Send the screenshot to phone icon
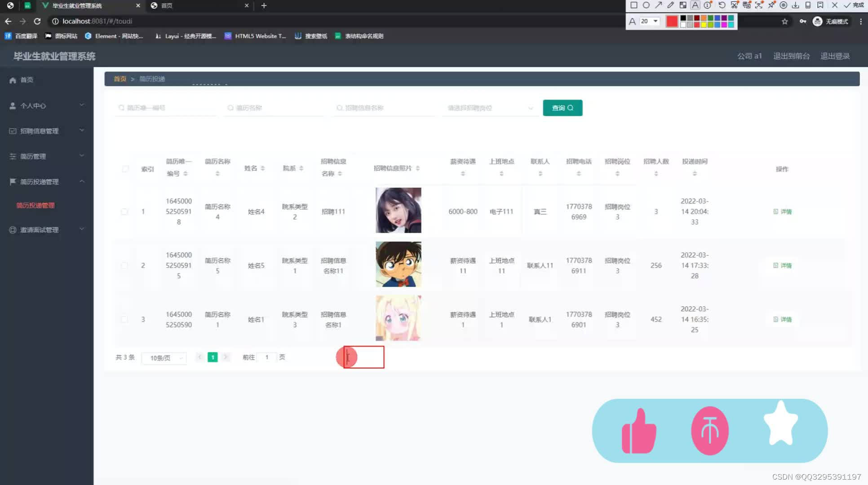Viewport: 868px width, 485px height. [x=808, y=5]
